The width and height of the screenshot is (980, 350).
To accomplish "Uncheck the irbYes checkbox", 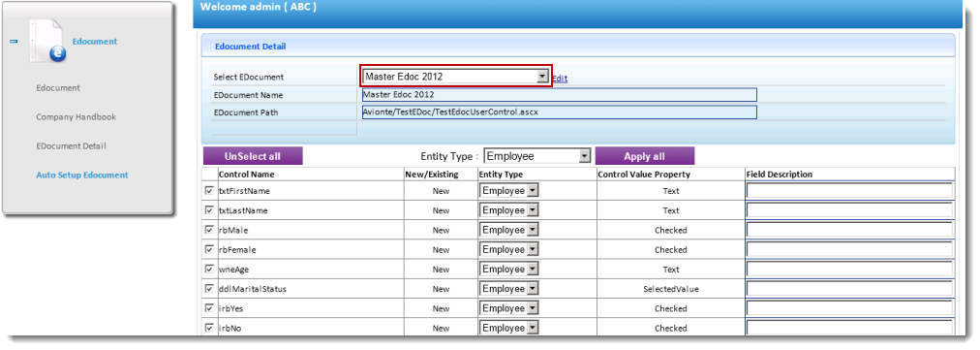I will pyautogui.click(x=209, y=308).
